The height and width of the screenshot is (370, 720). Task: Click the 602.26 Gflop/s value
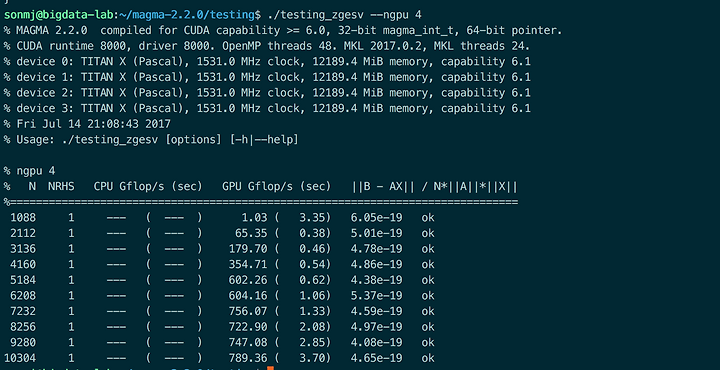coord(248,280)
